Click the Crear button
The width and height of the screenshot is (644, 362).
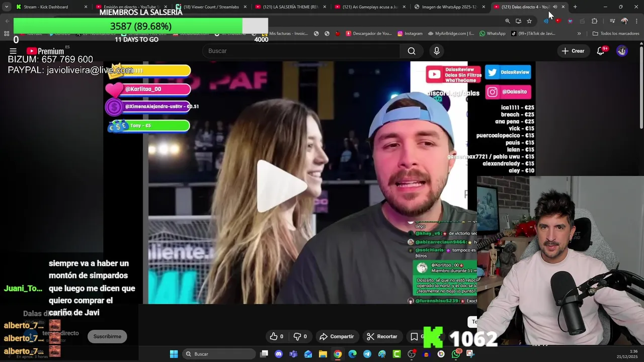point(573,51)
